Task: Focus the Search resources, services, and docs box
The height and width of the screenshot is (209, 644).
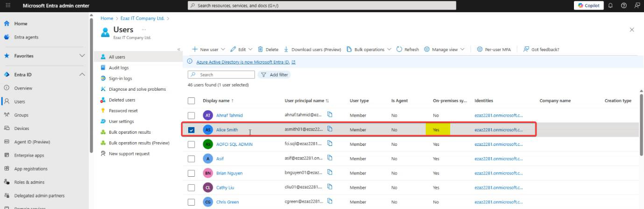Action: pos(322,6)
